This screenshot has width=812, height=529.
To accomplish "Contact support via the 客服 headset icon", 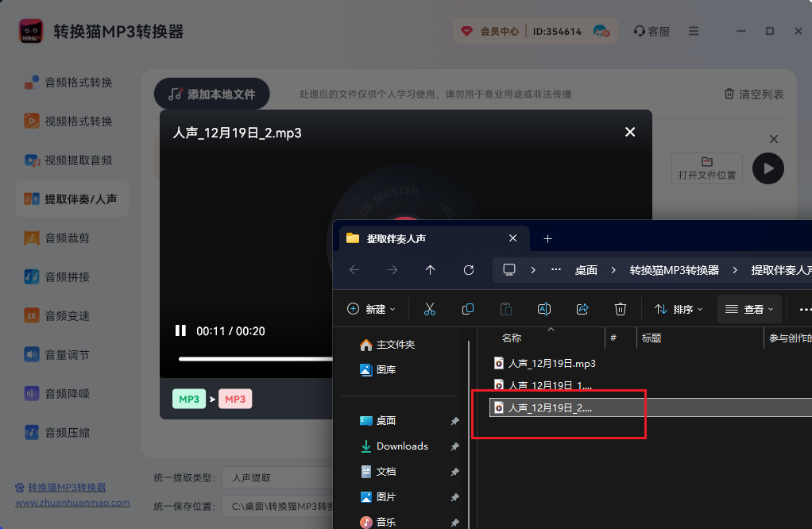I will [x=651, y=31].
